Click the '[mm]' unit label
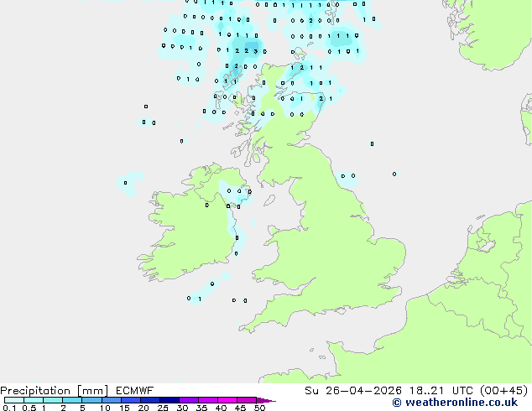Viewport: 532px width, 411px height. click(92, 391)
